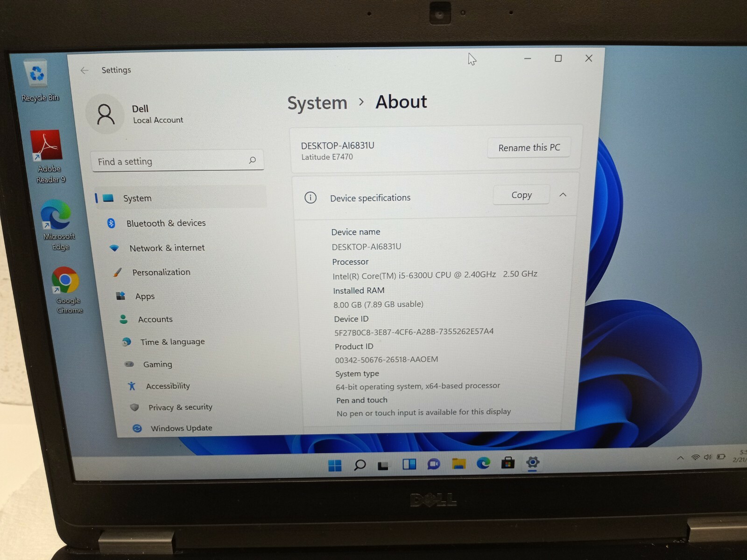Image resolution: width=747 pixels, height=560 pixels.
Task: Select System in the settings sidebar
Action: (x=180, y=198)
